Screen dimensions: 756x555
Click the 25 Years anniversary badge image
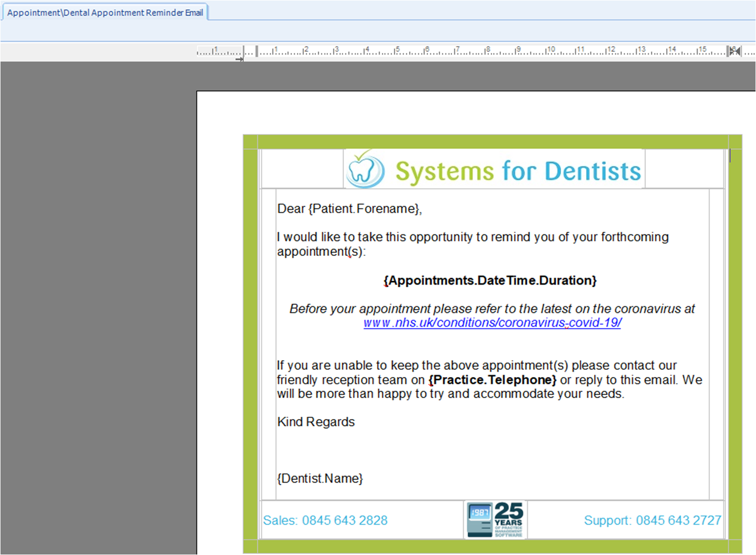click(x=495, y=520)
